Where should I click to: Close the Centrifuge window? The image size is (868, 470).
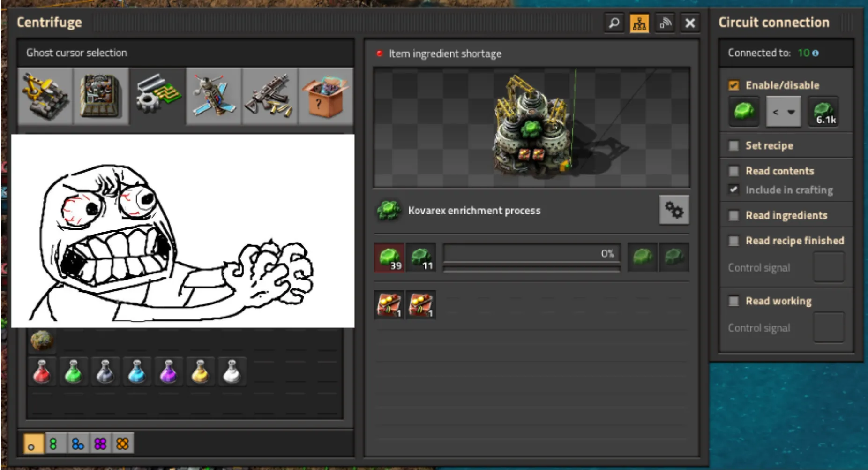(690, 23)
